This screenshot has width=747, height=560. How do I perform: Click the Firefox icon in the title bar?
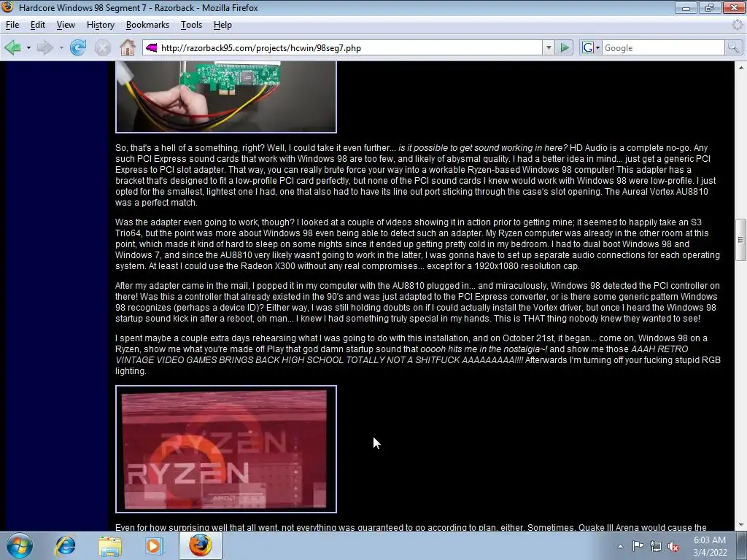pos(8,7)
